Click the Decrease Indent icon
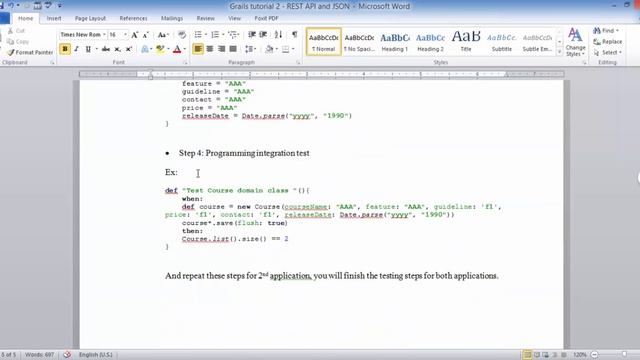The image size is (640, 360). (252, 35)
